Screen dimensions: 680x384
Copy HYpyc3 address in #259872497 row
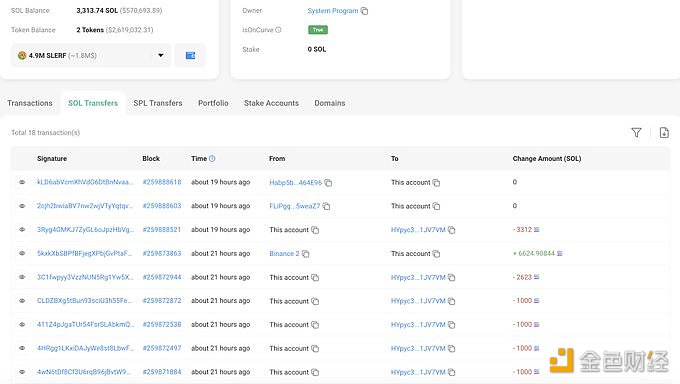pos(451,348)
